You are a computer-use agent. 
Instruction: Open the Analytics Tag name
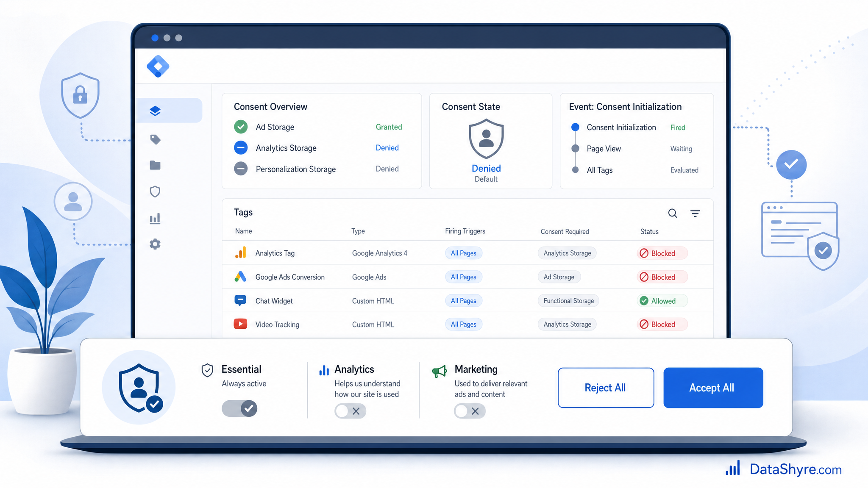pyautogui.click(x=275, y=253)
